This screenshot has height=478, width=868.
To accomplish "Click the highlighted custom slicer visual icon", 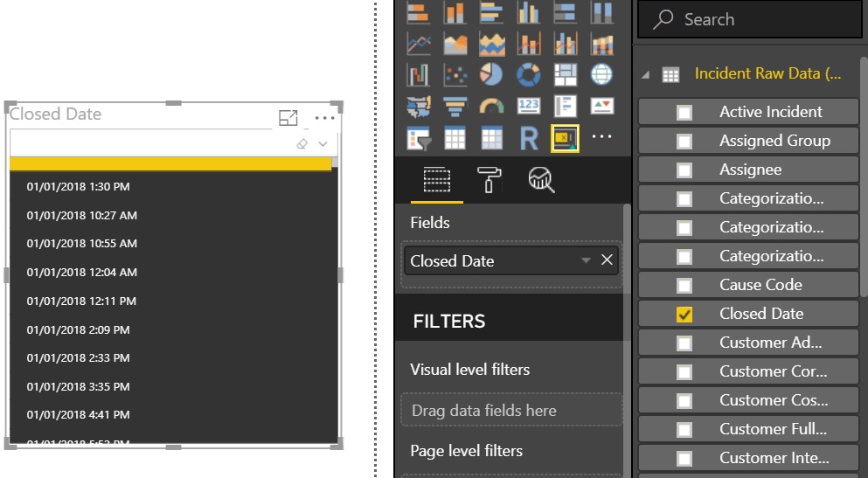I will [x=566, y=138].
